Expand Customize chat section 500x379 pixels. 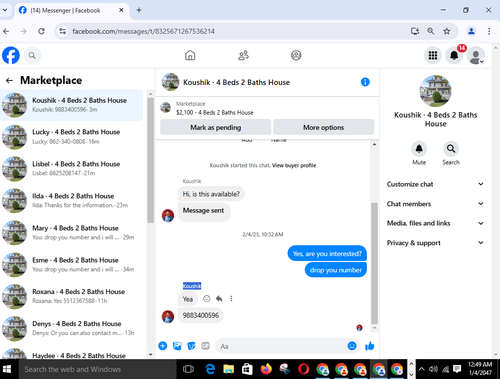pyautogui.click(x=435, y=184)
